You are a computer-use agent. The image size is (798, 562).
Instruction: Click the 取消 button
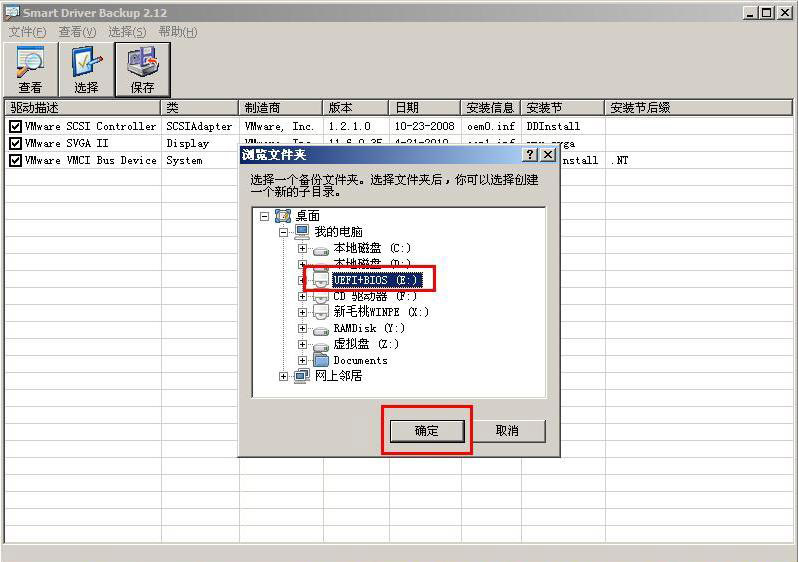click(507, 431)
